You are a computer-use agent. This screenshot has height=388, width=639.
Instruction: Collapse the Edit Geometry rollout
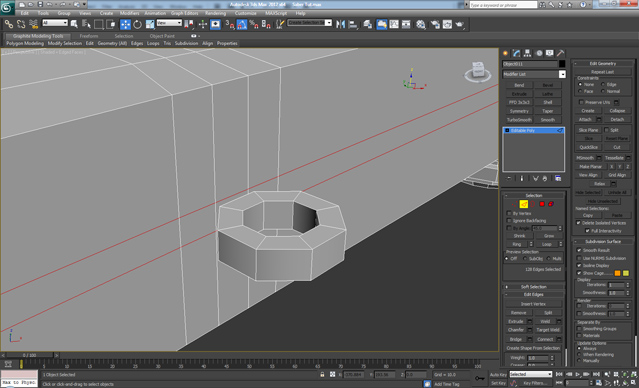tap(603, 64)
